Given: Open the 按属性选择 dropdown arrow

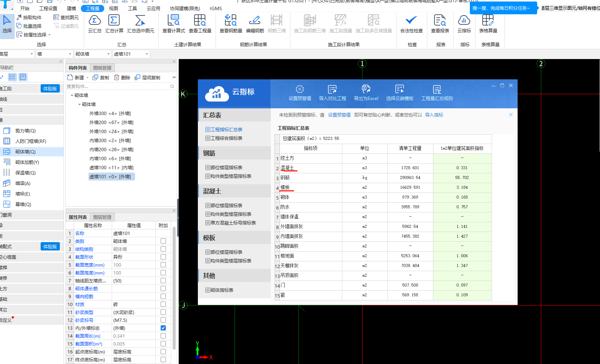Looking at the screenshot, I should point(49,35).
